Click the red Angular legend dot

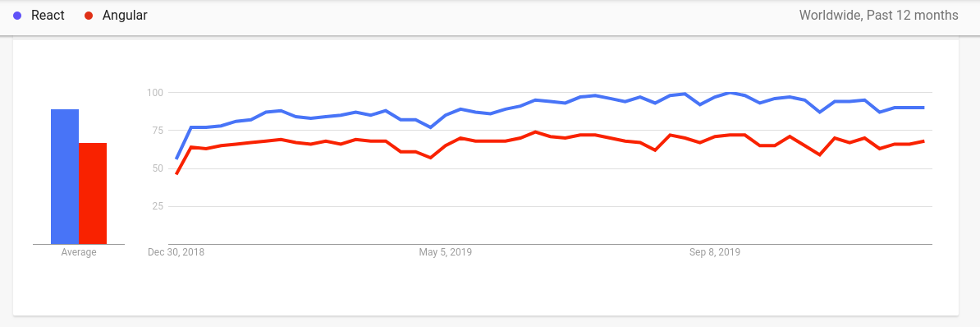[89, 16]
